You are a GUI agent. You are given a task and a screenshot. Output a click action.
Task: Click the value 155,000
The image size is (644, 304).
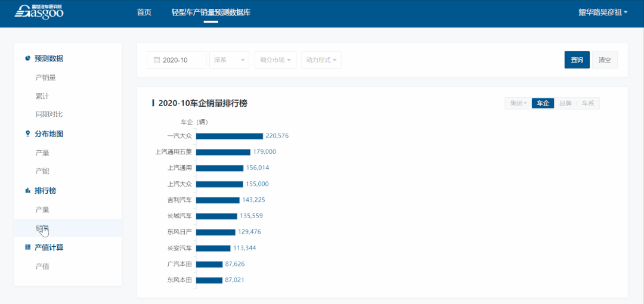tap(257, 184)
